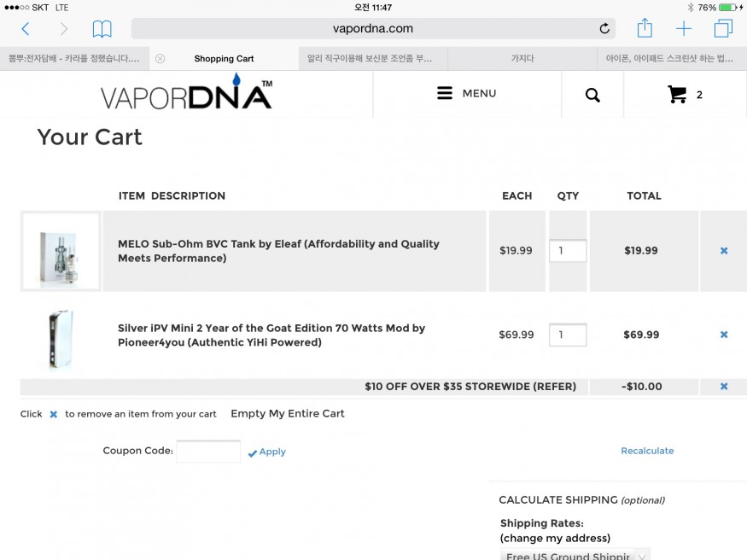Open the site search magnifier icon
The image size is (747, 560).
pos(592,95)
